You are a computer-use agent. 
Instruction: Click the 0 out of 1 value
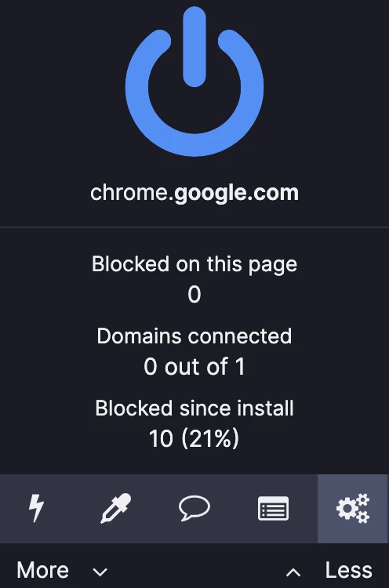click(194, 366)
